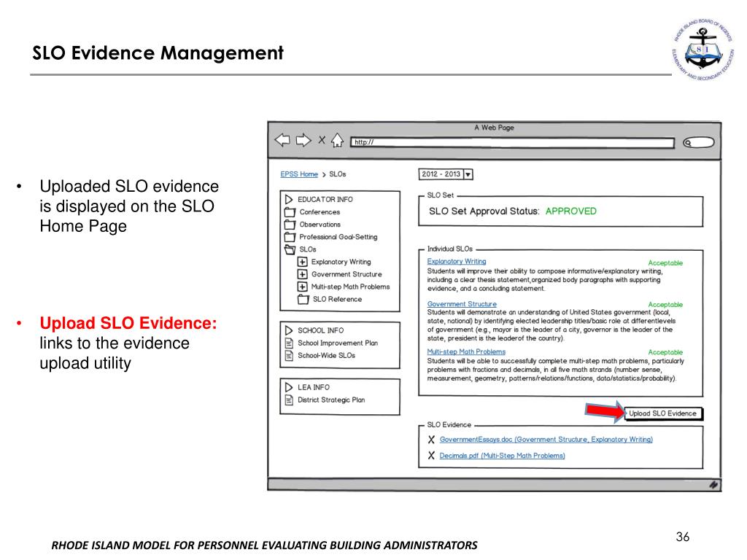This screenshot has height=560, width=747.
Task: Open the SLO Reference folder icon
Action: [303, 299]
